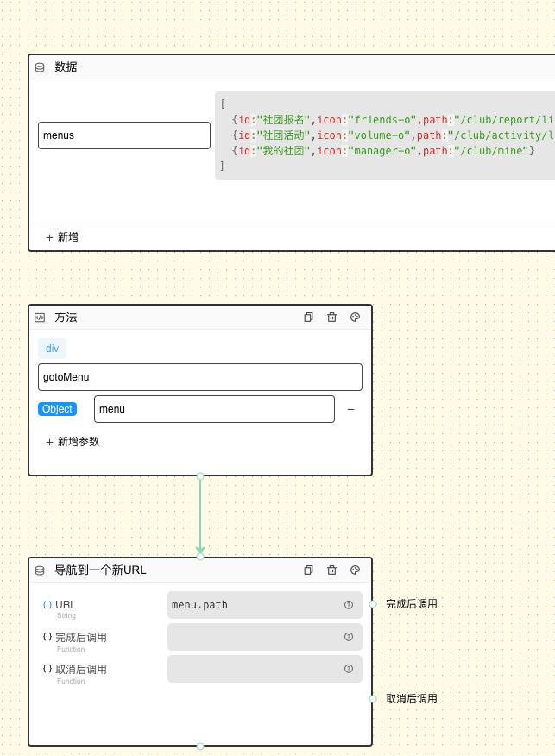
Task: Open the color palette for 方法 node
Action: [x=355, y=318]
